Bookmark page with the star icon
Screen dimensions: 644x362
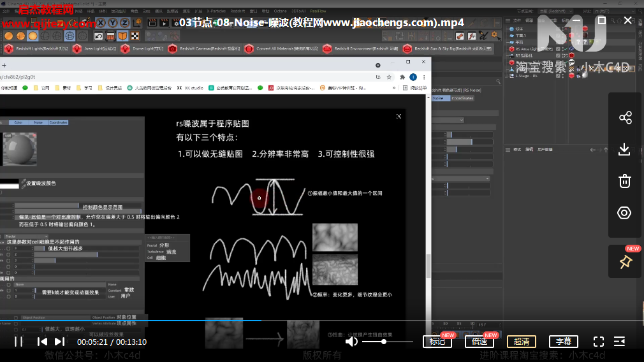(389, 77)
